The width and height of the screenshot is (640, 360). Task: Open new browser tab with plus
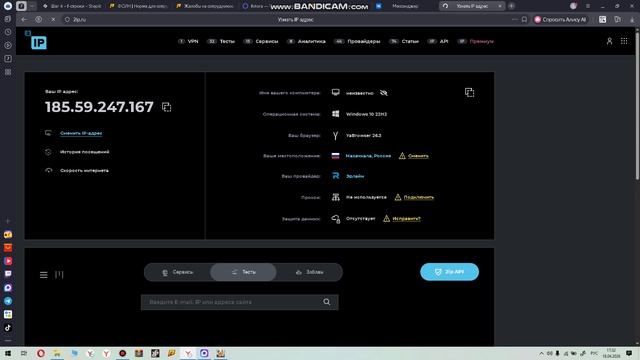[x=511, y=6]
